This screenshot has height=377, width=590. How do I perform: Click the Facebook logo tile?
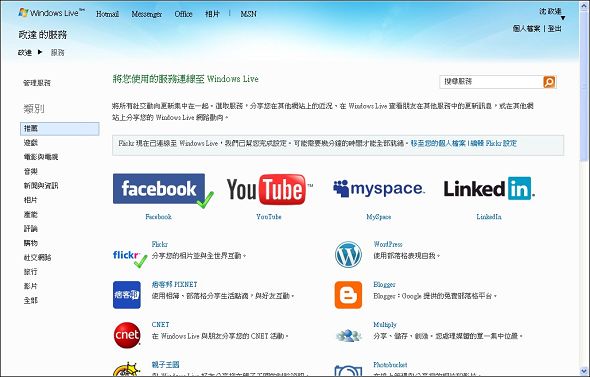pos(159,188)
